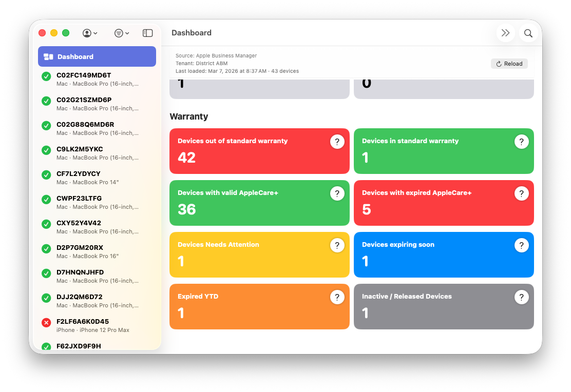The width and height of the screenshot is (571, 392).
Task: Click the help icon on 'Devices with valid AppleCare+'
Action: coord(337,193)
